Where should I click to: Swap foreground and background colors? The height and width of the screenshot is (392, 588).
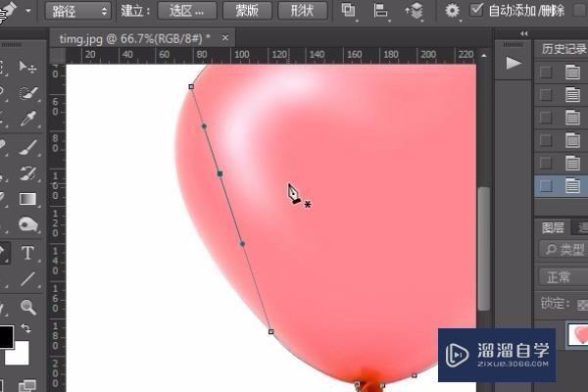pyautogui.click(x=25, y=328)
